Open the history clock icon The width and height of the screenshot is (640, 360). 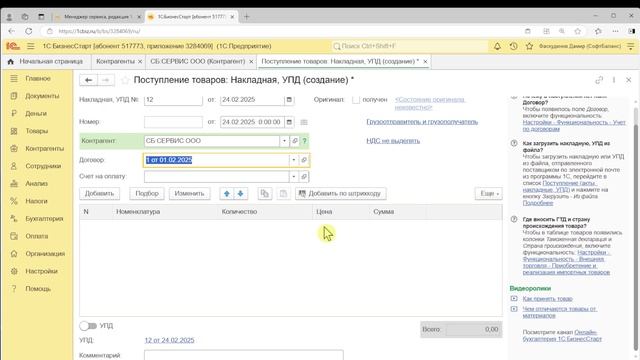[x=513, y=46]
